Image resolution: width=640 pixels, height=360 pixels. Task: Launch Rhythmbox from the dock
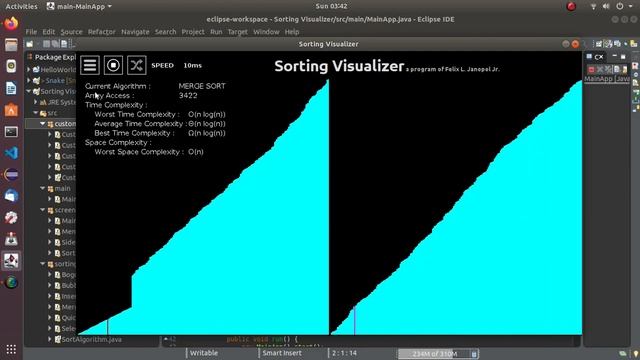coord(11,66)
